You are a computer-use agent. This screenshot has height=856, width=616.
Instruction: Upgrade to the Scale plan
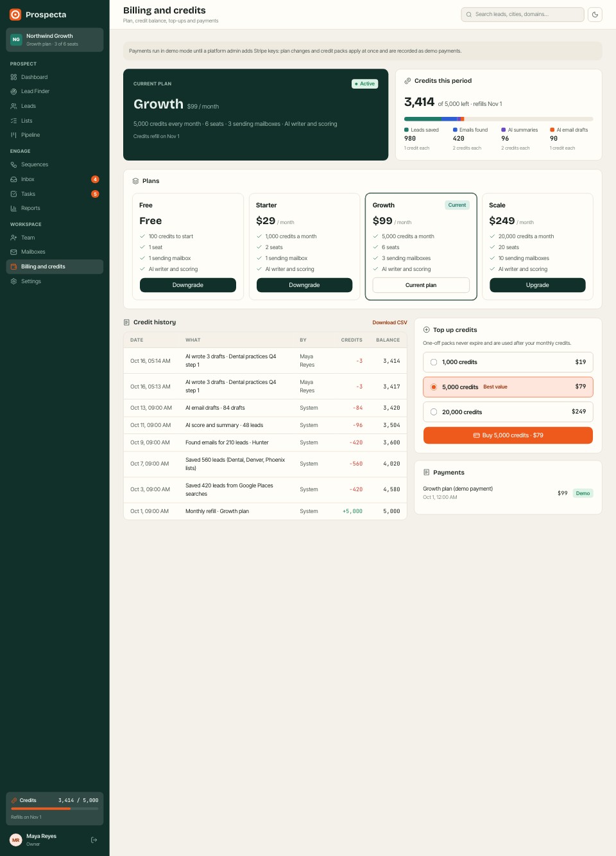tap(538, 285)
